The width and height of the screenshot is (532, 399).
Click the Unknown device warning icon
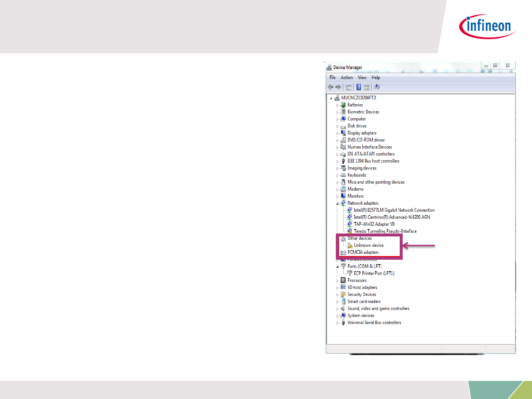tap(349, 245)
